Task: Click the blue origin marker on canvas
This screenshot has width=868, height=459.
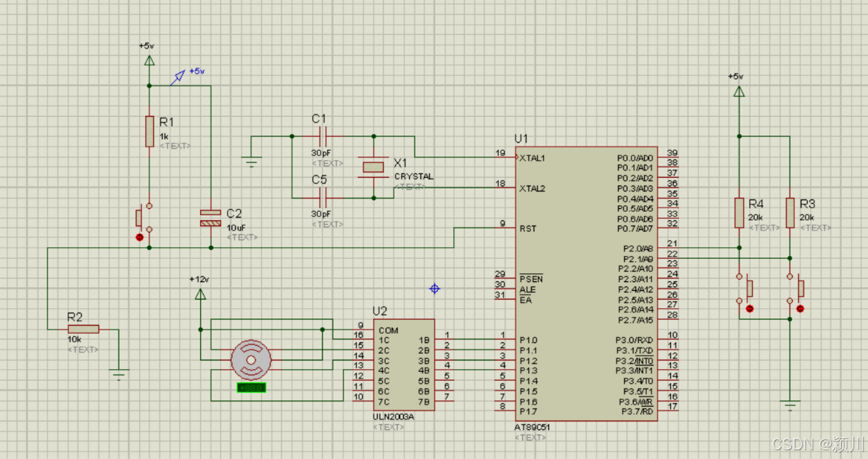Action: click(x=434, y=289)
